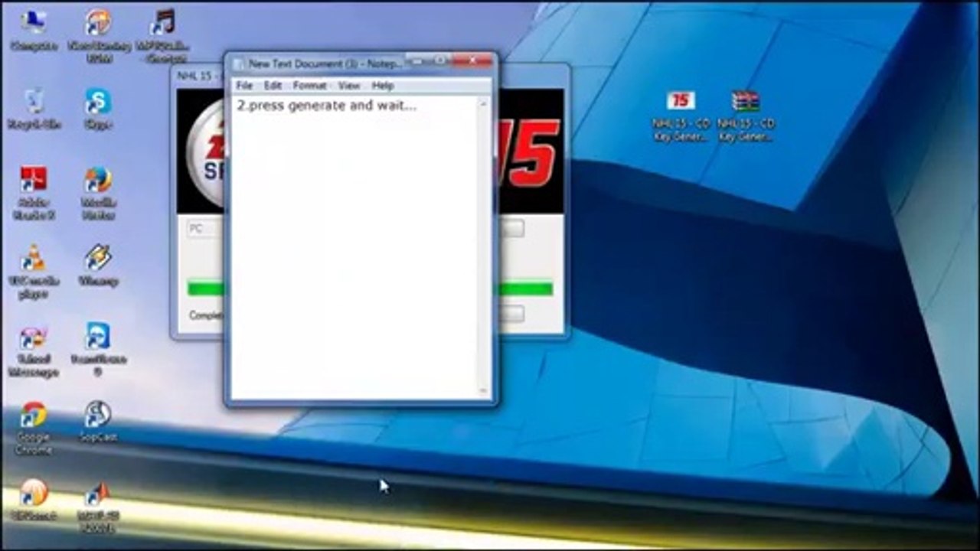
Task: Close the Notepad window
Action: coord(473,60)
